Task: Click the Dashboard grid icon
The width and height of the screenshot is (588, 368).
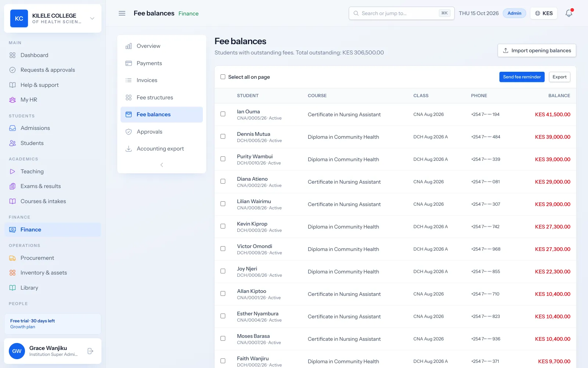Action: [12, 55]
